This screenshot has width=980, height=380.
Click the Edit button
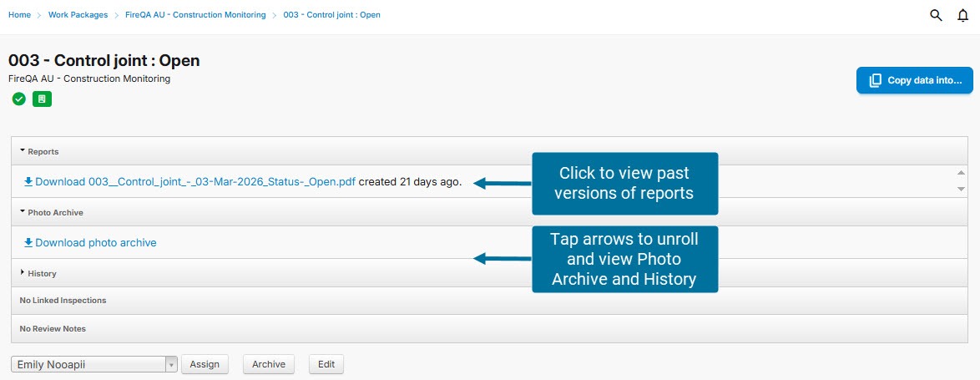pos(326,364)
